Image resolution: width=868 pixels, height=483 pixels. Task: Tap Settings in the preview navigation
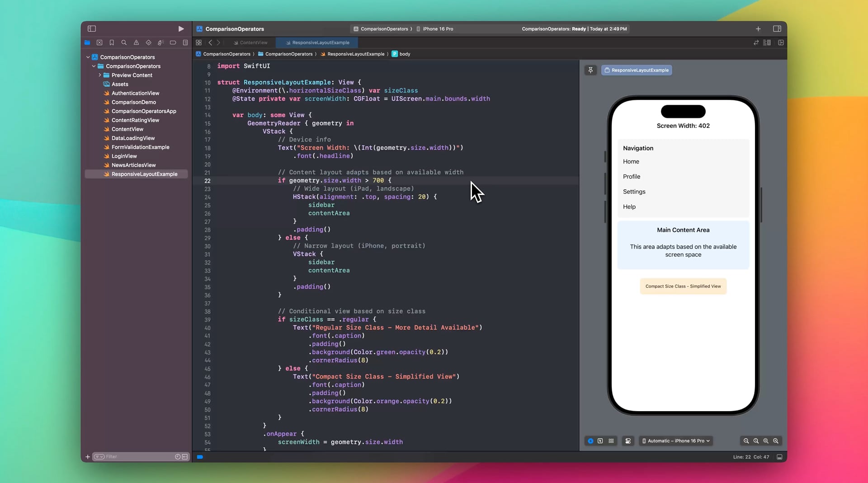(634, 192)
